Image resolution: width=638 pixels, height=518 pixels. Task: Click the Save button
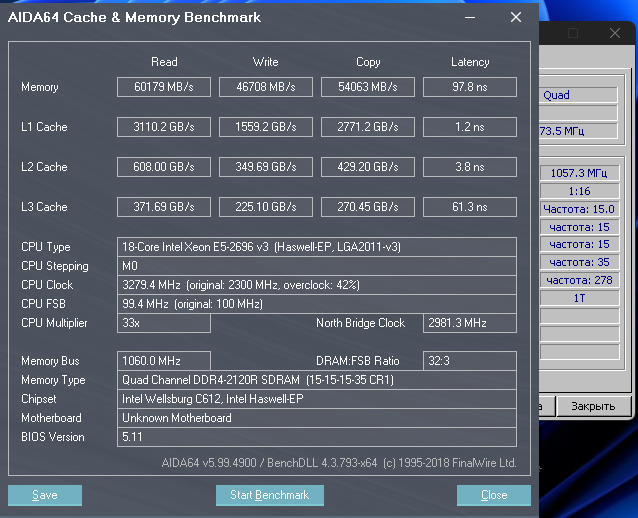click(x=45, y=495)
